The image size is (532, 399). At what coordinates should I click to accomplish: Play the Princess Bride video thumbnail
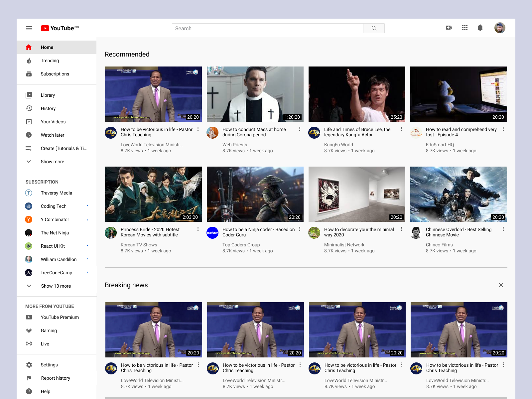(153, 194)
